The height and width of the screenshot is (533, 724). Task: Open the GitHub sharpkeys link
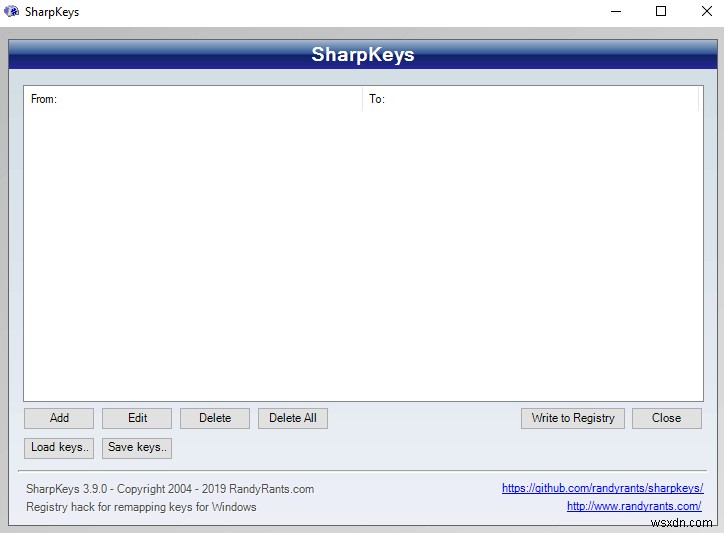pyautogui.click(x=602, y=488)
